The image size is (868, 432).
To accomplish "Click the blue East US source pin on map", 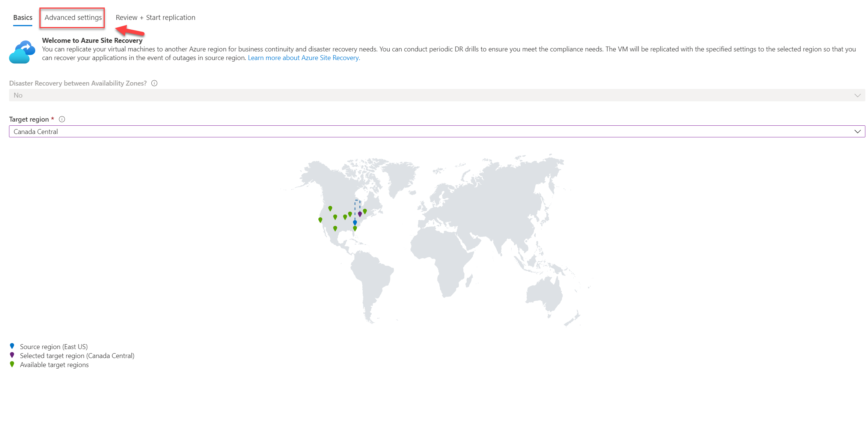I will point(355,223).
